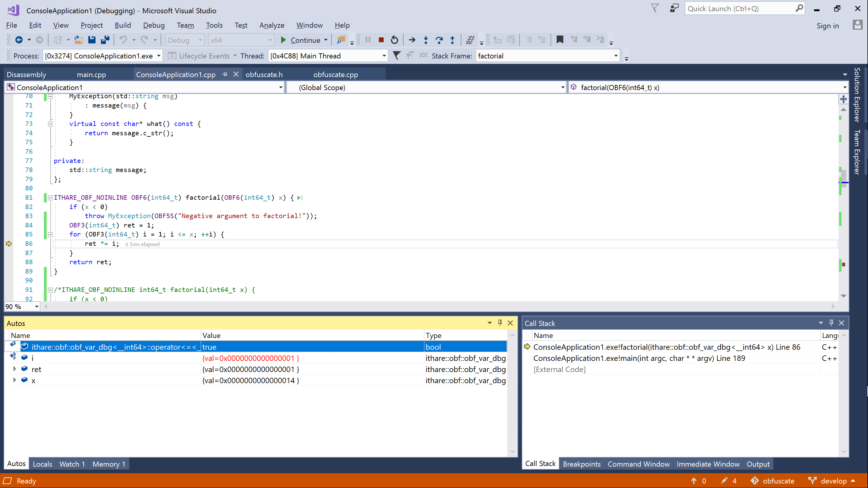This screenshot has height=488, width=868.
Task: Open the Continue button dropdown arrow
Action: coord(326,40)
